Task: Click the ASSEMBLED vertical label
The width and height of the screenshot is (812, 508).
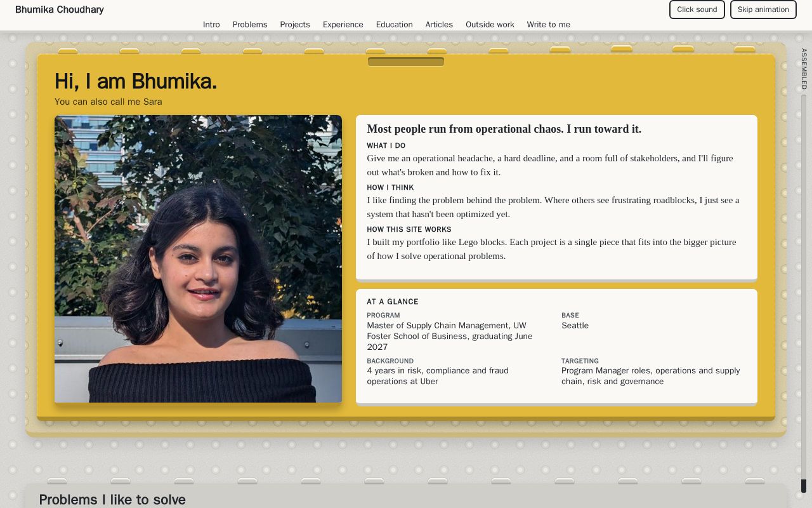Action: click(x=804, y=69)
